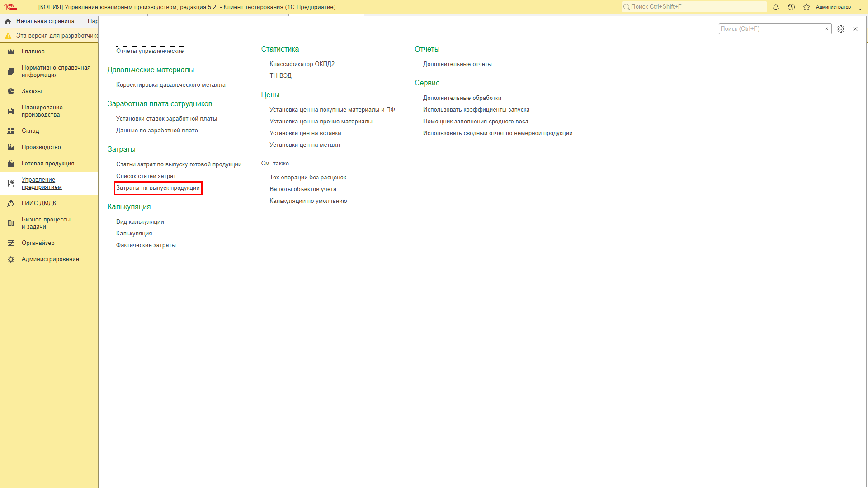The height and width of the screenshot is (488, 868).
Task: Click the Производство section icon
Action: (11, 147)
